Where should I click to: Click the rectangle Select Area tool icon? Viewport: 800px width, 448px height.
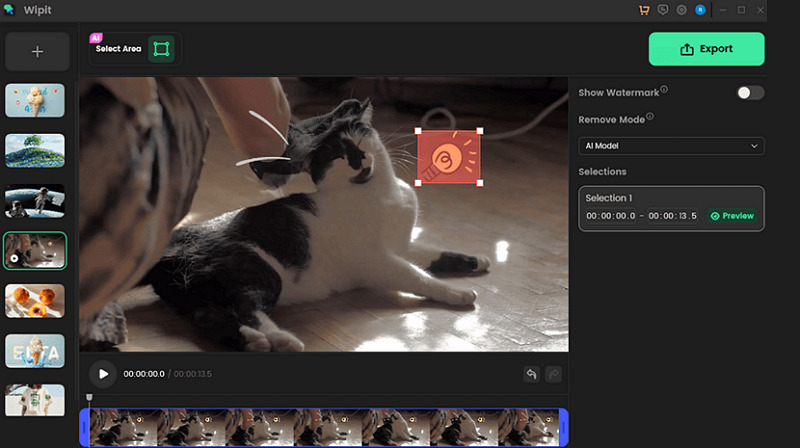tap(161, 49)
